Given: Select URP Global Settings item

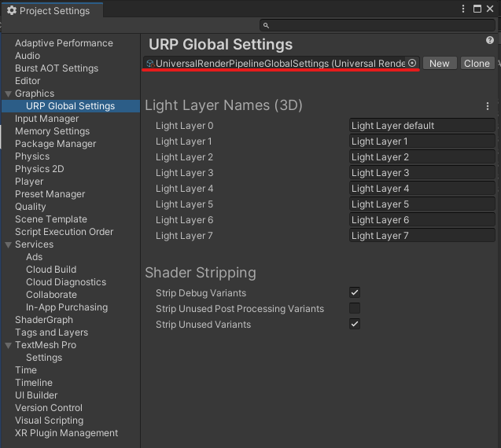Looking at the screenshot, I should pos(70,106).
